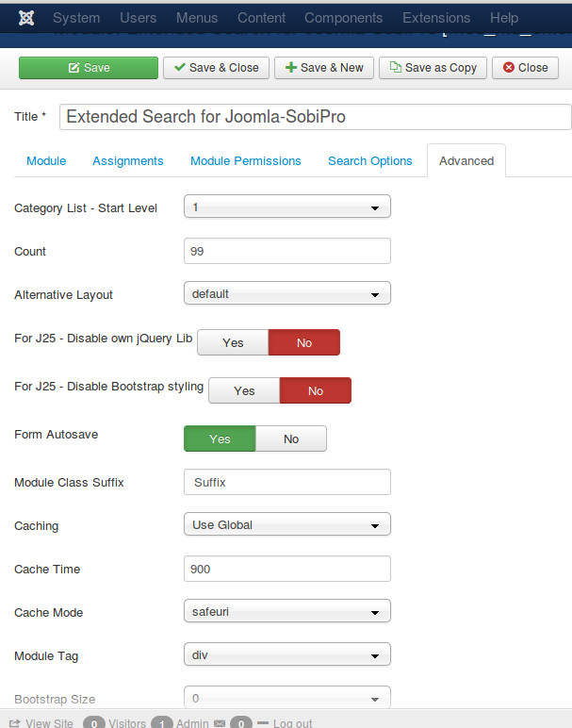The height and width of the screenshot is (728, 572).
Task: Open the Caching dropdown
Action: click(287, 524)
